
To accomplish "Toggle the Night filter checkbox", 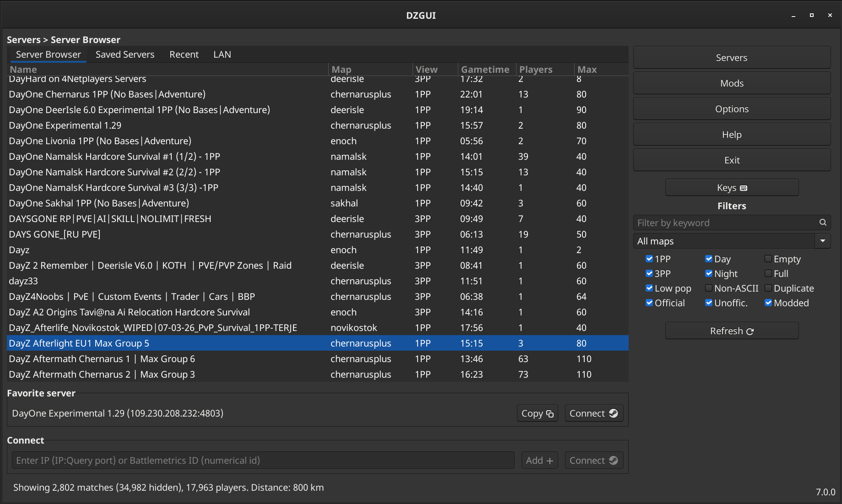I will coord(709,274).
